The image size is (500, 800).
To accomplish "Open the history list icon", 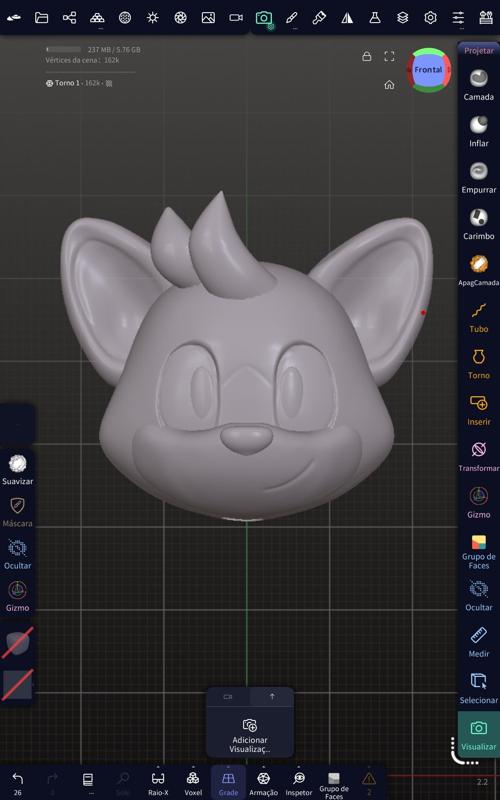I will point(88,781).
